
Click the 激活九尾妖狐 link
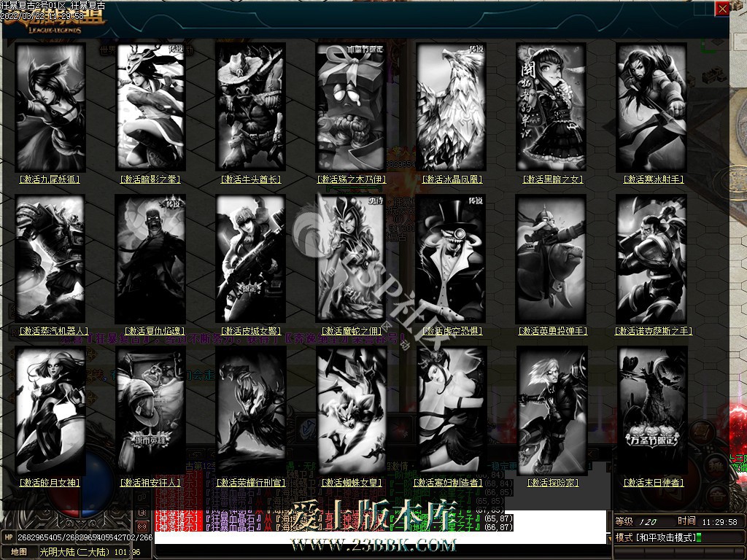pyautogui.click(x=50, y=179)
